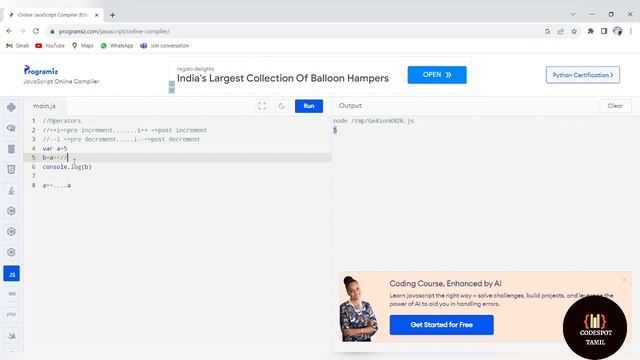Go forward in browser history
The width and height of the screenshot is (640, 360).
22,31
